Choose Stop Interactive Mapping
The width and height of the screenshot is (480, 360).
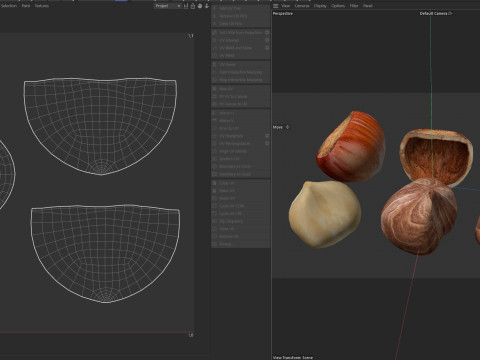(241, 80)
